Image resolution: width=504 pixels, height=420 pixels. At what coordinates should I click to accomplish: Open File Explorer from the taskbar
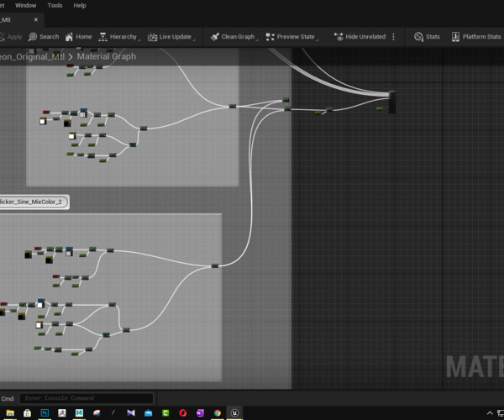pos(10,413)
